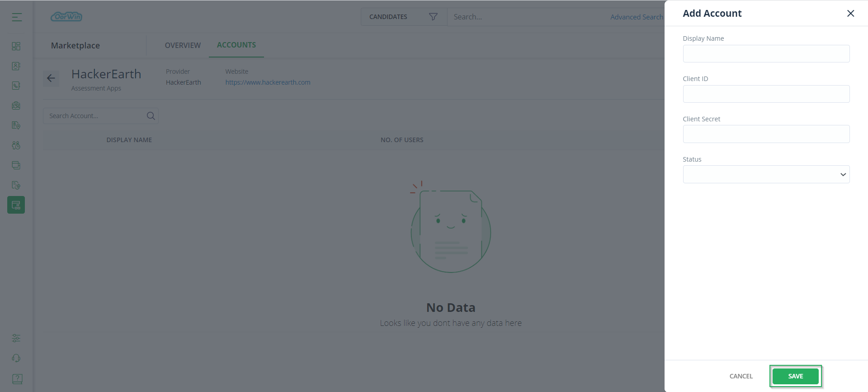The width and height of the screenshot is (868, 392).
Task: Open the CANDIDATES search category dropdown
Action: tap(404, 17)
